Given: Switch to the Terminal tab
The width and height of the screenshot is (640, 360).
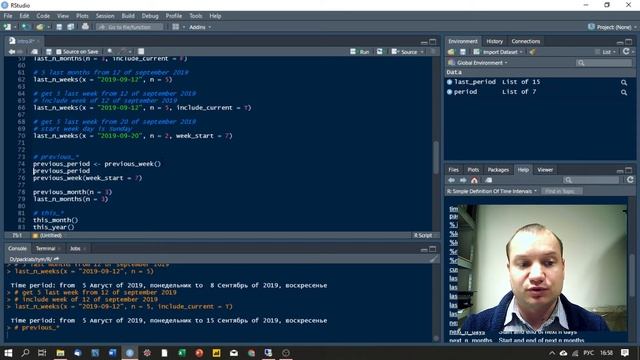Looking at the screenshot, I should (x=45, y=249).
